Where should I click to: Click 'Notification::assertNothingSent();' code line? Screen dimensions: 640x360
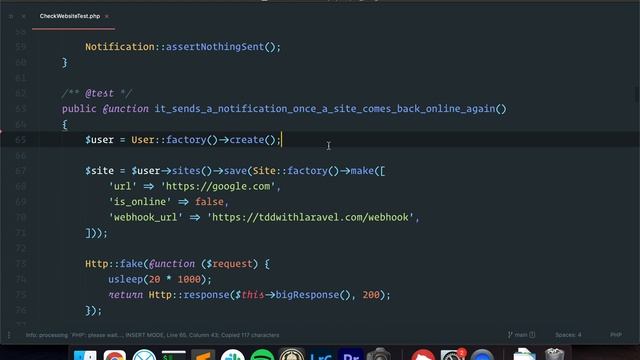tap(183, 47)
